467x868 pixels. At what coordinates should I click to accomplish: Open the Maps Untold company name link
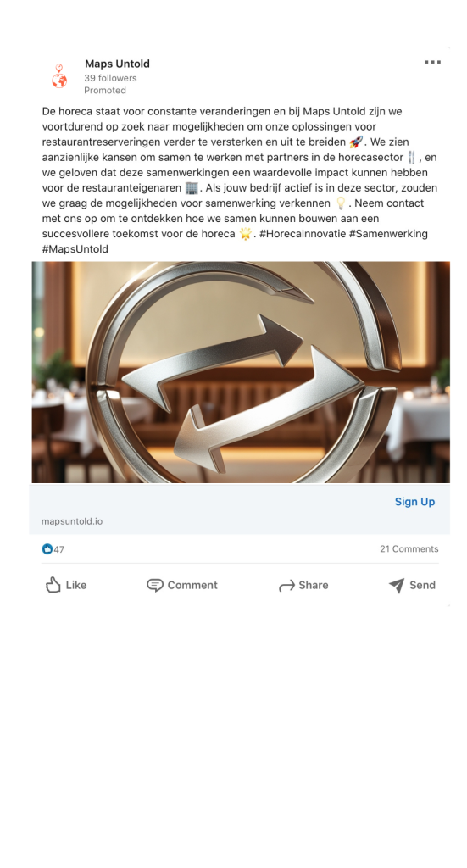click(x=117, y=64)
